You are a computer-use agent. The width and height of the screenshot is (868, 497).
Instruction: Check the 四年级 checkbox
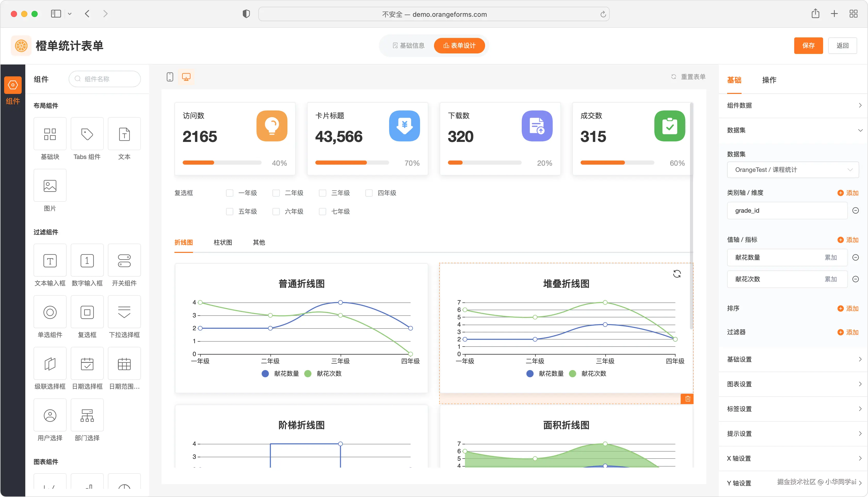[369, 193]
